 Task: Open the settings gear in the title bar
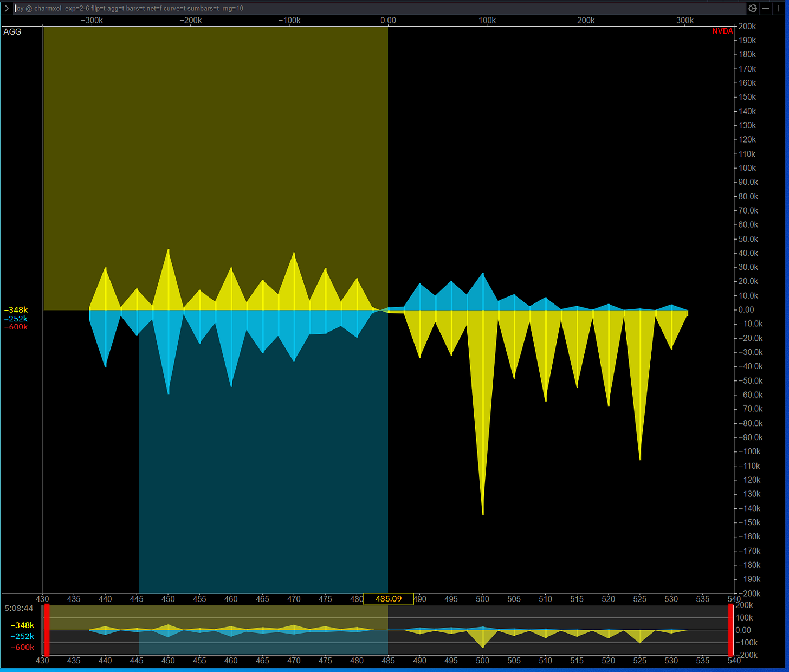[753, 8]
